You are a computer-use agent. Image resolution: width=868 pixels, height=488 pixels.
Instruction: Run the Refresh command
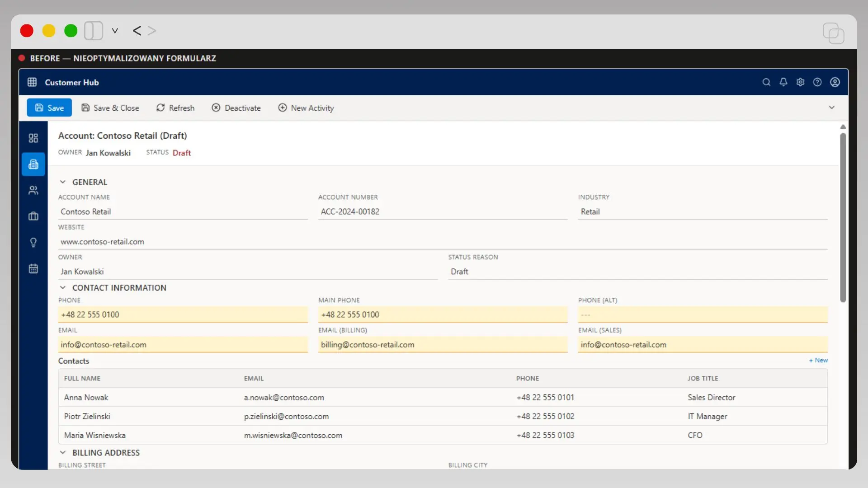tap(175, 108)
